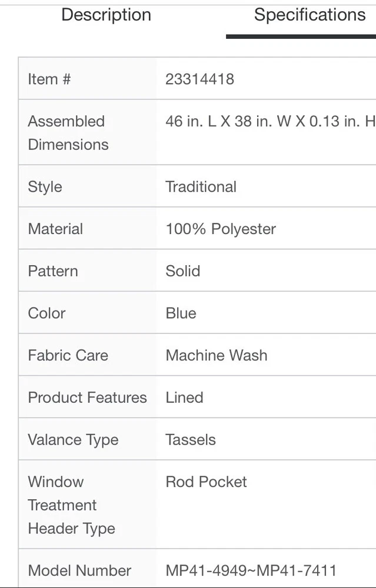Click the Rod Pocket header type value

coord(206,482)
